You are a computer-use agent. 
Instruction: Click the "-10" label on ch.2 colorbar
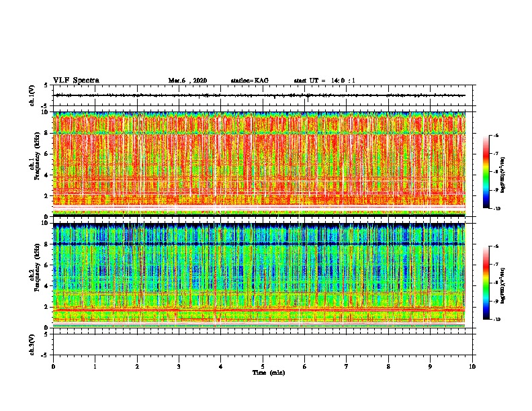point(496,320)
